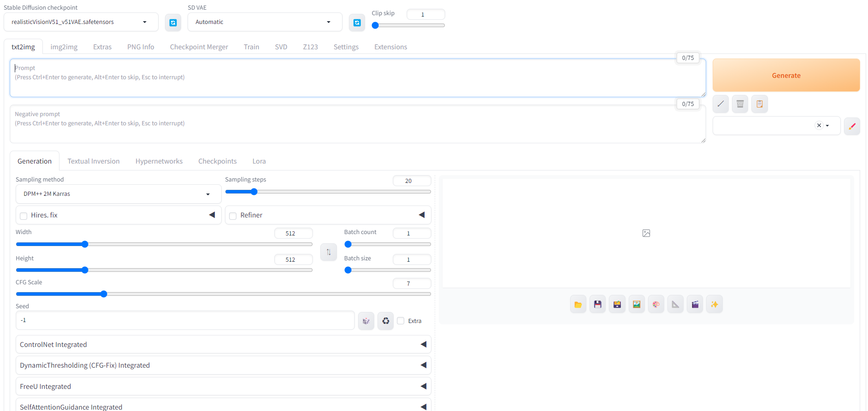Open the PNG Info tab
Screen dimensions: 868x411
pyautogui.click(x=141, y=47)
